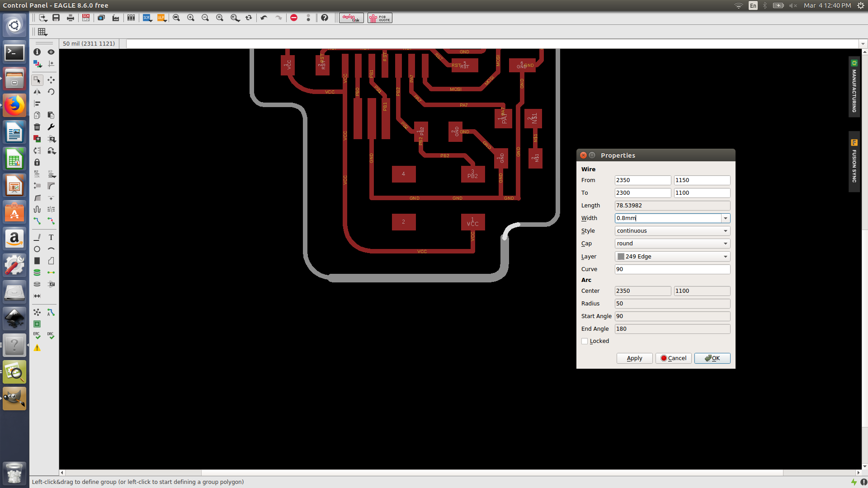Click the SMD pad labeled 4

(404, 174)
